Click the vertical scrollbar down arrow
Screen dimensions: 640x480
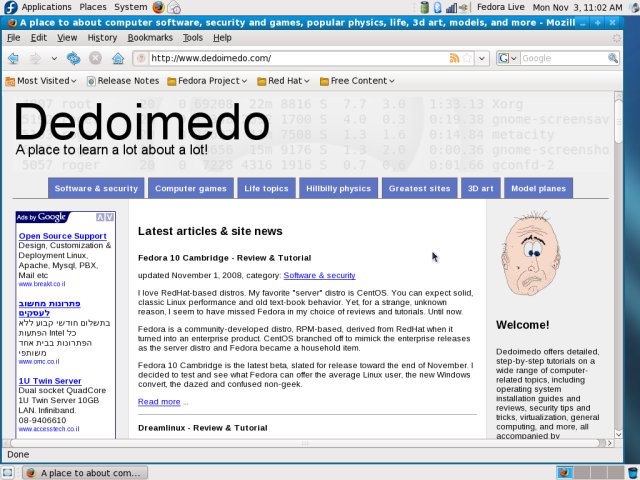click(618, 434)
